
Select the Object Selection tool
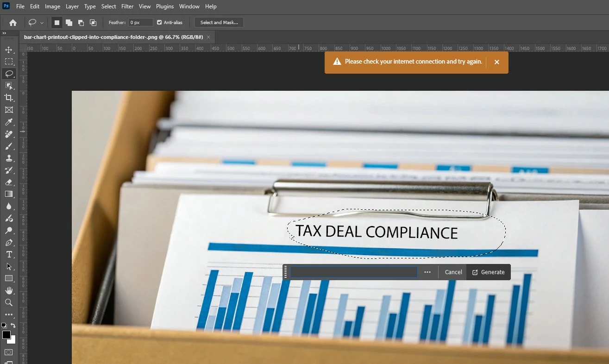9,86
